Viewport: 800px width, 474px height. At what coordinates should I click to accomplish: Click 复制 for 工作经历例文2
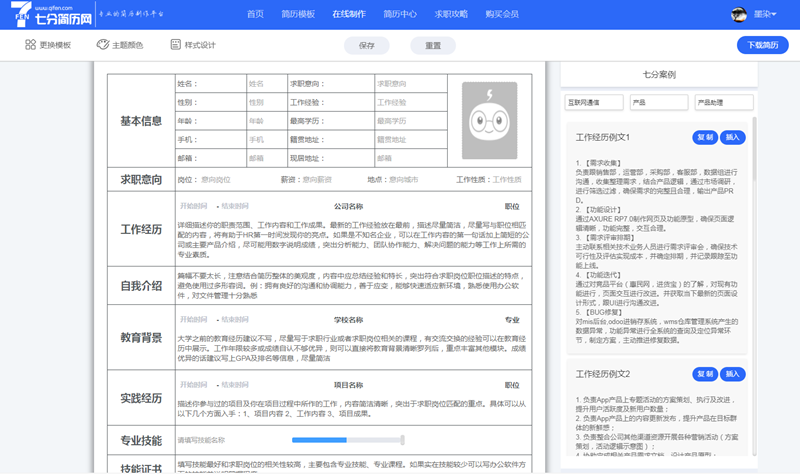pyautogui.click(x=705, y=374)
